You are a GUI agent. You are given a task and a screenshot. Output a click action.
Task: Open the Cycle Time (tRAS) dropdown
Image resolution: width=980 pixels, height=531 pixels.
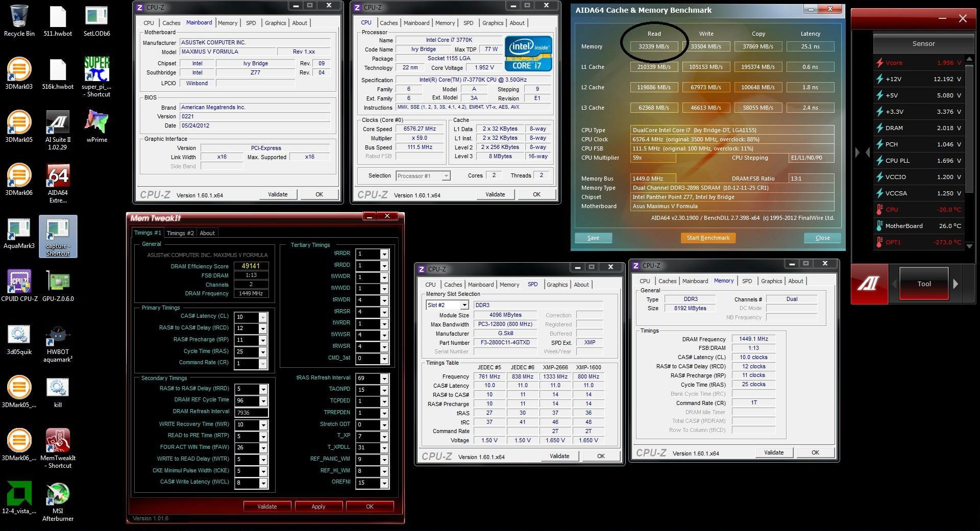[x=263, y=352]
